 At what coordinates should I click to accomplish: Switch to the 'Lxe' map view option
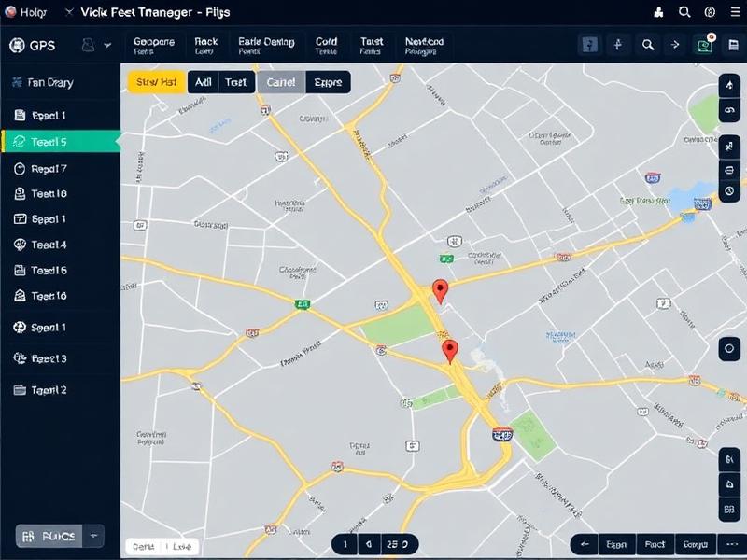point(182,546)
